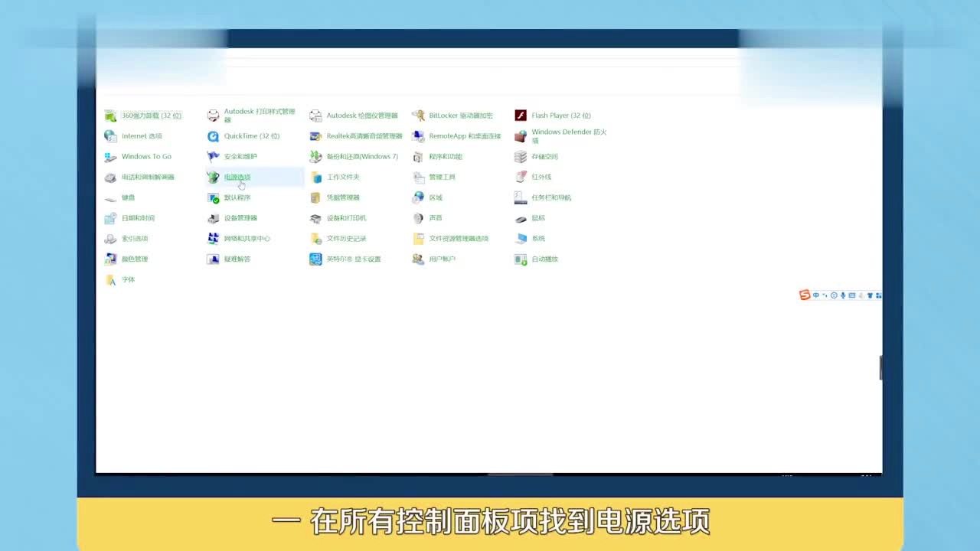Open 区域 globe icon
The width and height of the screenshot is (980, 551).
[418, 198]
